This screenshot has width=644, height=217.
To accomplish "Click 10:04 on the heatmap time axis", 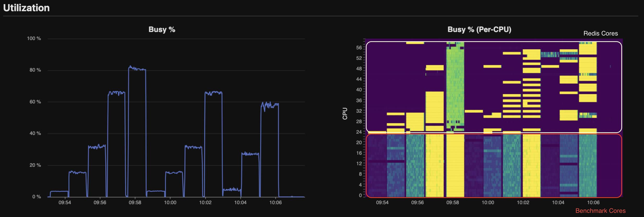I will (558, 203).
